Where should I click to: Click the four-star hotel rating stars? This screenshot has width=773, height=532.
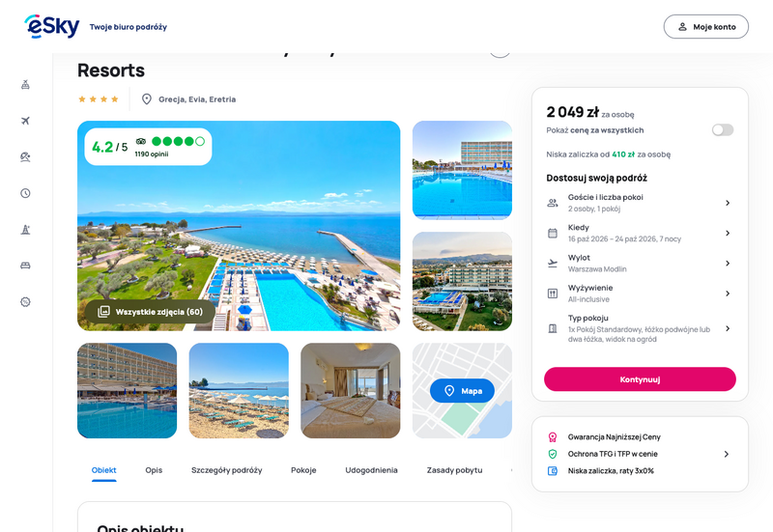[x=99, y=99]
